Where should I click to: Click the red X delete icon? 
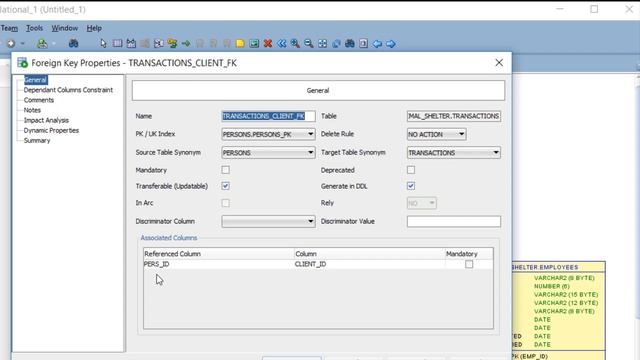(268, 43)
